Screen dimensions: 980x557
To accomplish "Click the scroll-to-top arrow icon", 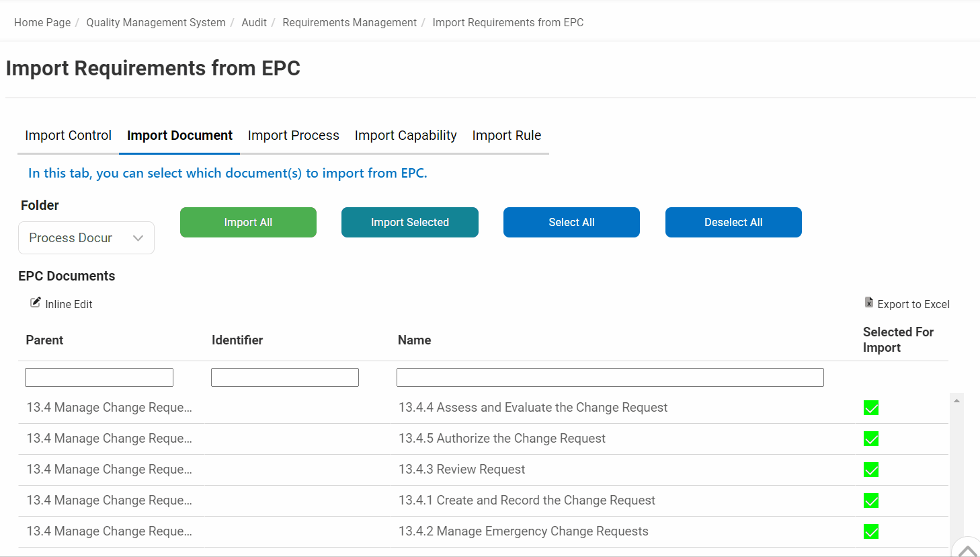I will [x=967, y=550].
